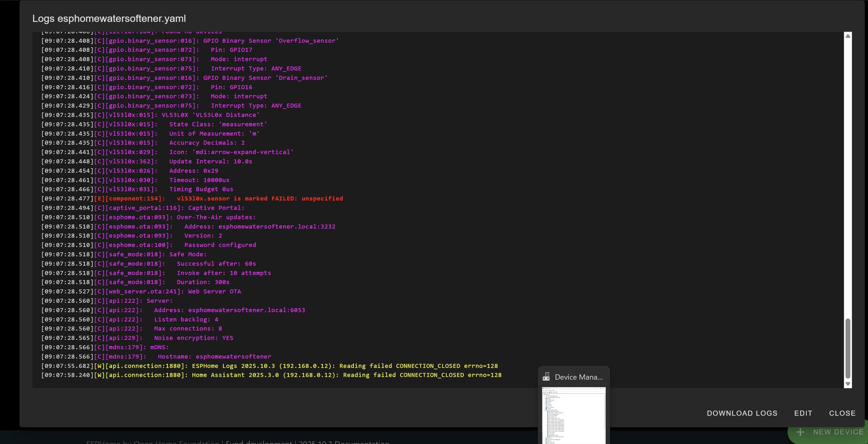
Task: Click the scrollbar up arrow
Action: [848, 36]
